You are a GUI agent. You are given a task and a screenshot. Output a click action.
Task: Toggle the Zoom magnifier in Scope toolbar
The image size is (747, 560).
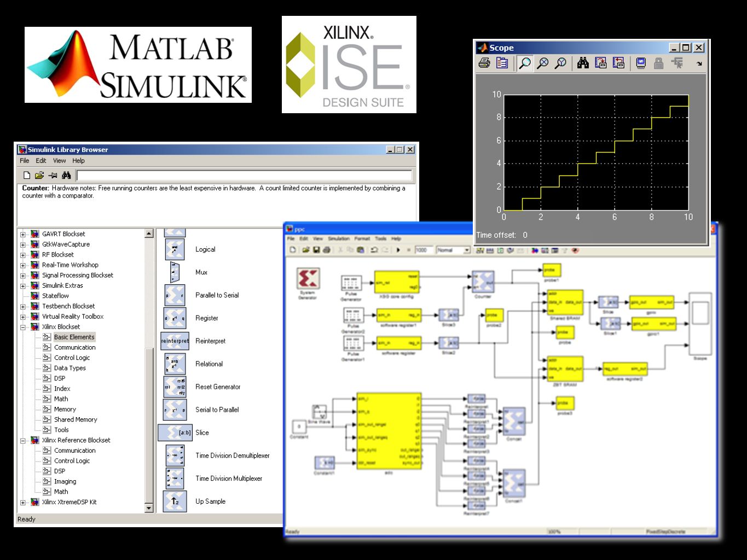(525, 63)
